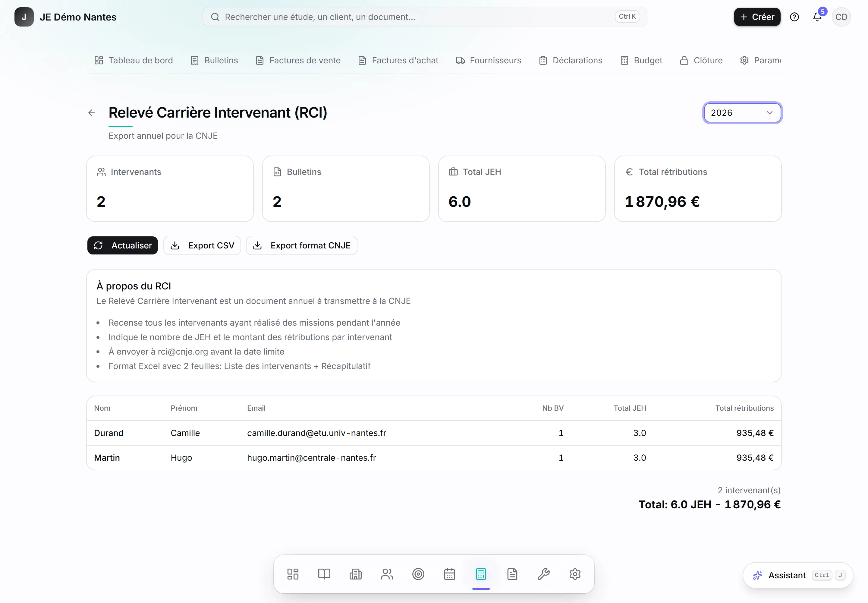Open the Budget tab
The image size is (868, 603).
pyautogui.click(x=641, y=61)
